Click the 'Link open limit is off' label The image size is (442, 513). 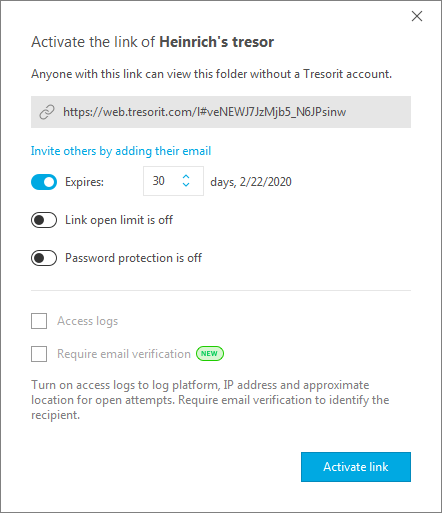pos(119,220)
